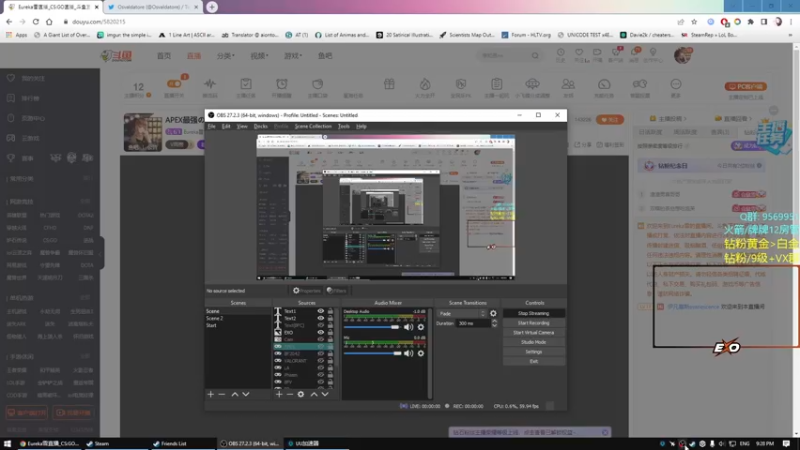The height and width of the screenshot is (450, 800).
Task: Open Windows Start menu
Action: click(x=7, y=443)
